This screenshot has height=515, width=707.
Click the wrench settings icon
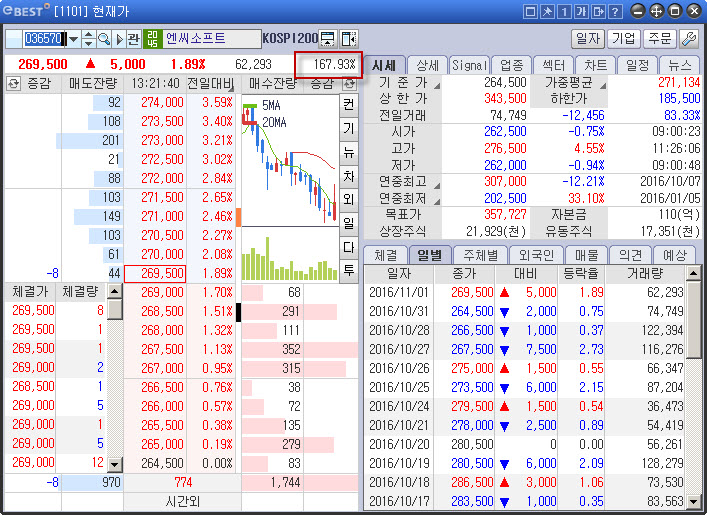(x=689, y=39)
